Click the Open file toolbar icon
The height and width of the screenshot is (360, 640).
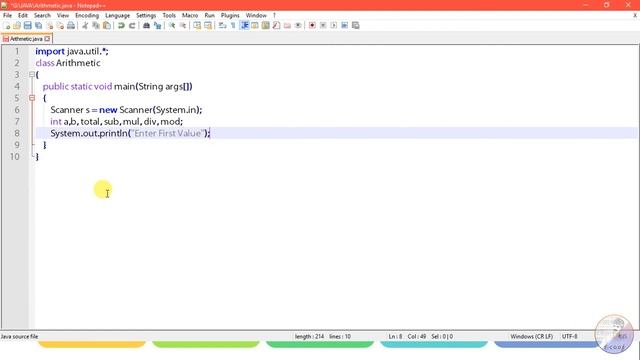pos(17,26)
